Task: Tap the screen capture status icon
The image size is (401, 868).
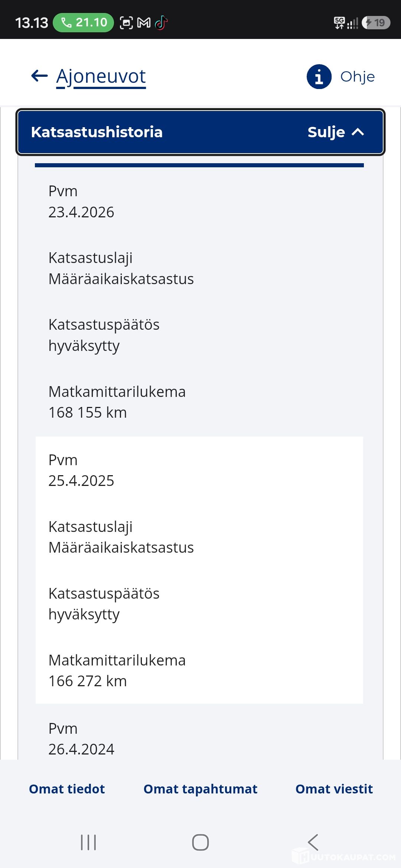Action: [126, 23]
